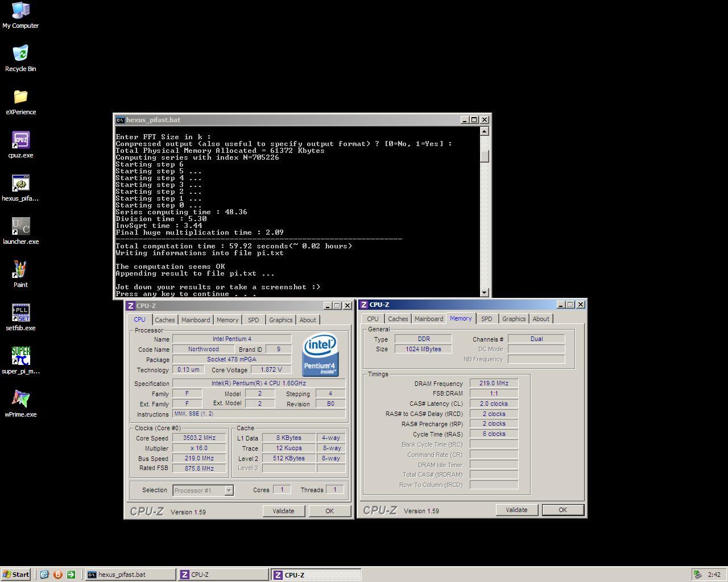
Task: Switch to CPU tab in right CPU-Z window
Action: tap(373, 319)
